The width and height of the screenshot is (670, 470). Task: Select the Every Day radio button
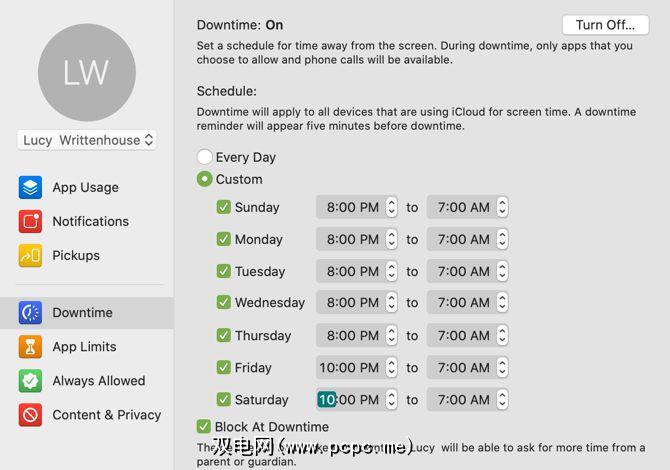[x=205, y=157]
